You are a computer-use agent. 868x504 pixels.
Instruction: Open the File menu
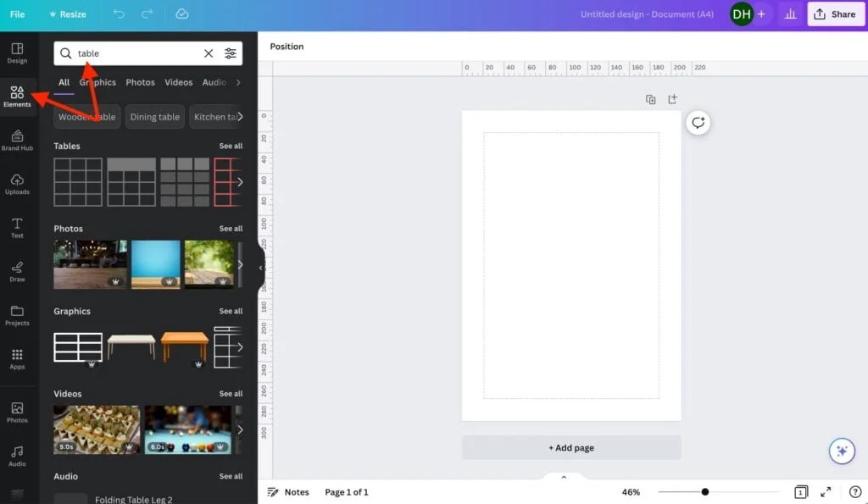pos(17,14)
